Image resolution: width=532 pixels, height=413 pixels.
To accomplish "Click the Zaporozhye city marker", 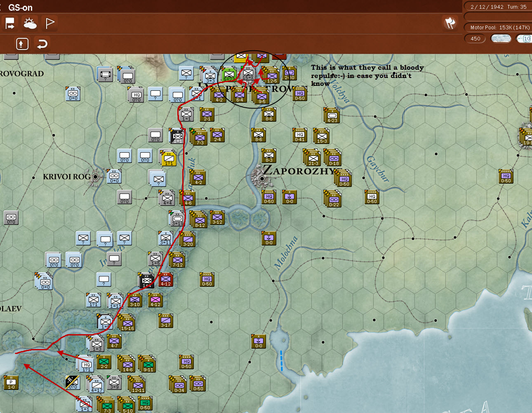I will pos(261,179).
